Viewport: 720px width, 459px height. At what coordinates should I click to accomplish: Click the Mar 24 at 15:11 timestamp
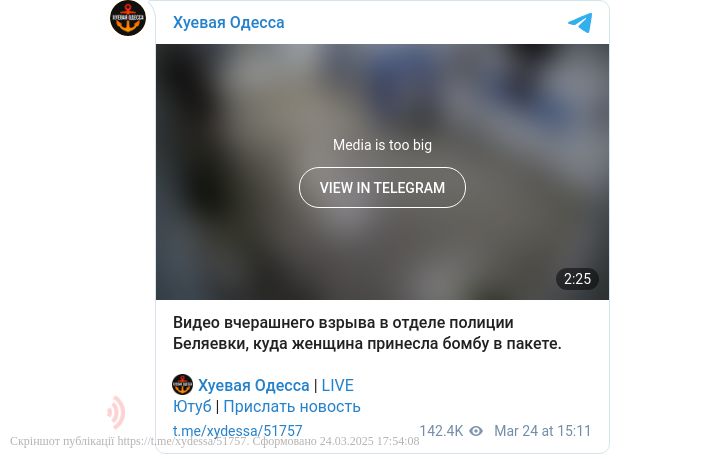[x=542, y=431]
